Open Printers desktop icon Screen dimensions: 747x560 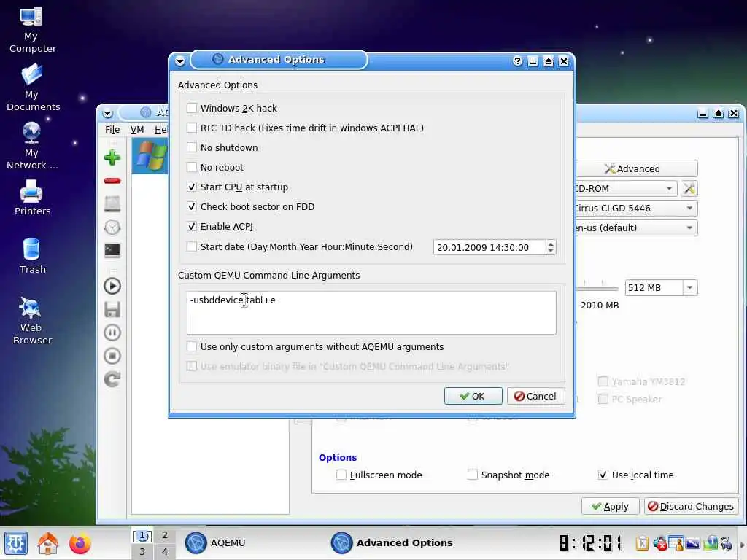(x=32, y=197)
